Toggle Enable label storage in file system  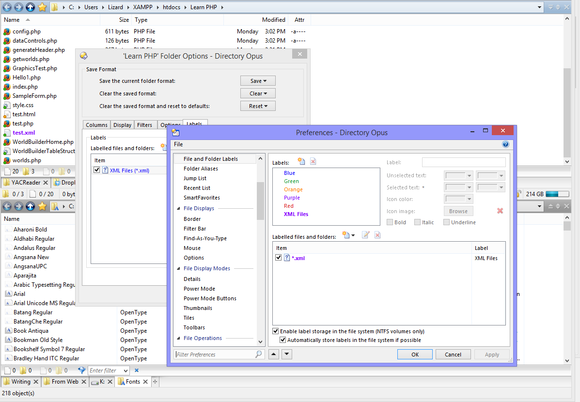click(x=276, y=331)
